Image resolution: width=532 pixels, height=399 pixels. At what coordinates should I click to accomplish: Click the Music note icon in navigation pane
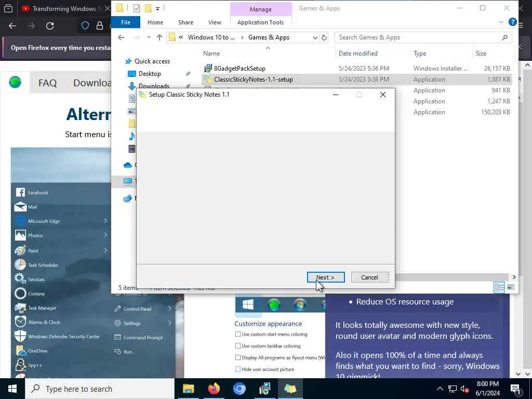tap(131, 136)
